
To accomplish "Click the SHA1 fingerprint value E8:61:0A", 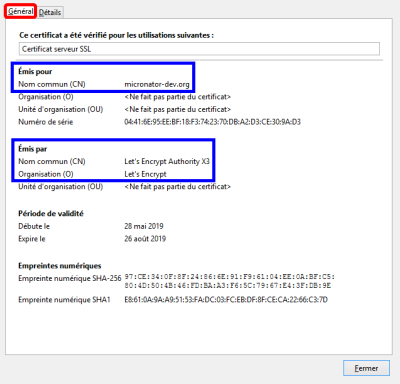I will pyautogui.click(x=226, y=300).
